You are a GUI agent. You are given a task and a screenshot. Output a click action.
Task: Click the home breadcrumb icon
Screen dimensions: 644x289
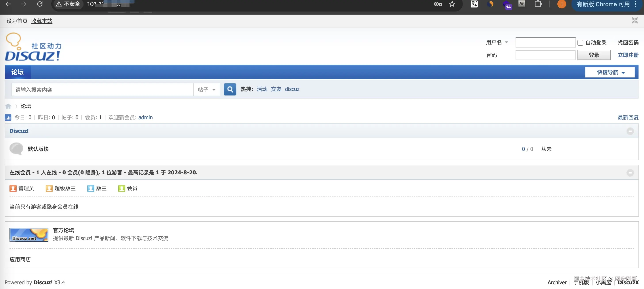(x=8, y=106)
